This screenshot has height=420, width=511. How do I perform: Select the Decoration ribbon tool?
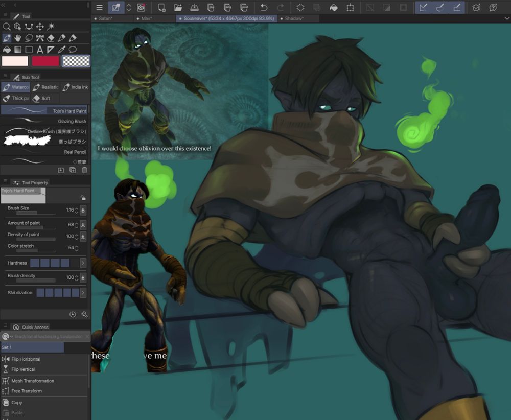coord(40,38)
